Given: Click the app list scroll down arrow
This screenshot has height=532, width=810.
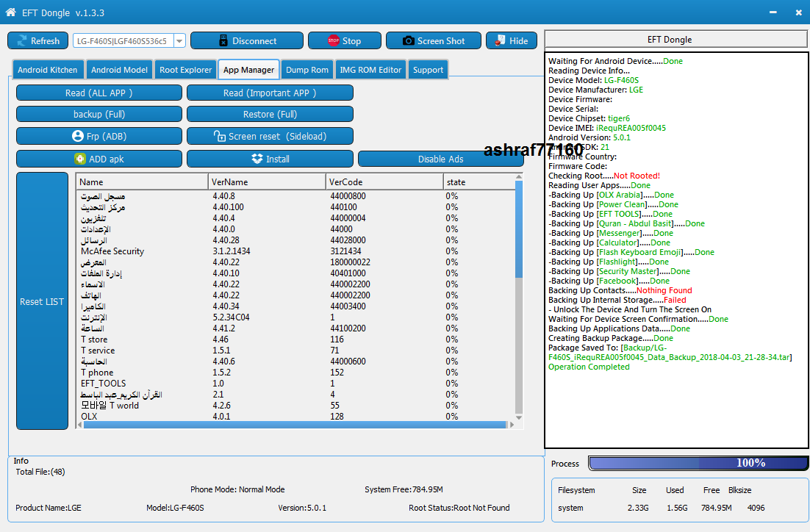Looking at the screenshot, I should 519,417.
